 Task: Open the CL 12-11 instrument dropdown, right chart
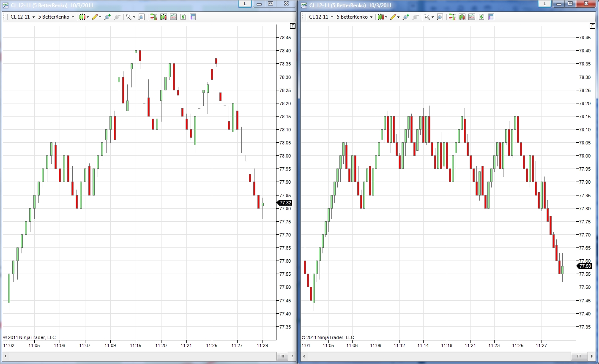point(320,17)
